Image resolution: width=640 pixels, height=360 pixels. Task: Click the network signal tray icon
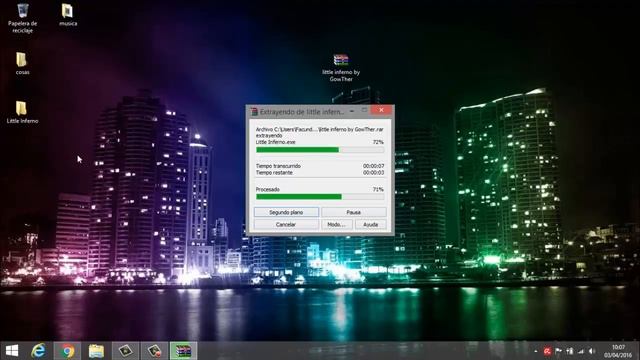pos(581,351)
